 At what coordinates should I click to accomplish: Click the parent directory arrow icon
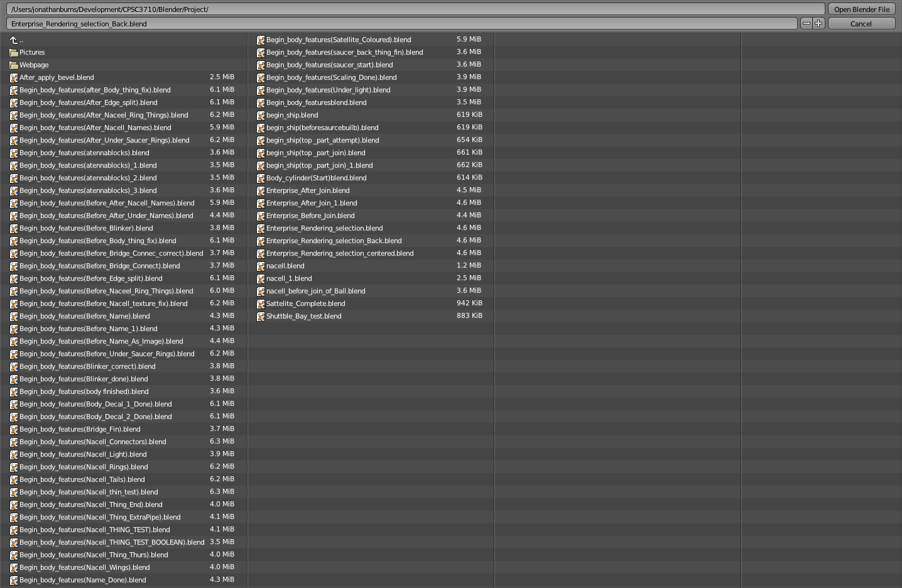coord(13,40)
